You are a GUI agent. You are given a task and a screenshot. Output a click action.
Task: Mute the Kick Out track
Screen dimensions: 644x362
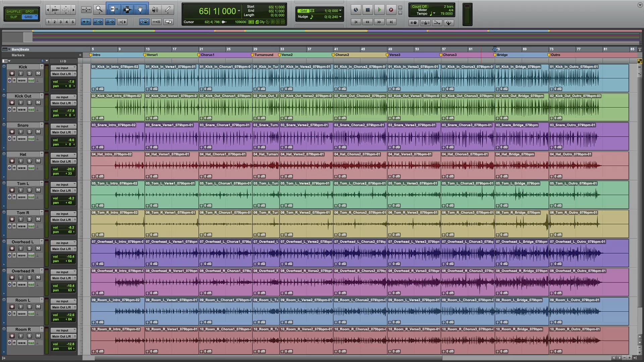[38, 103]
